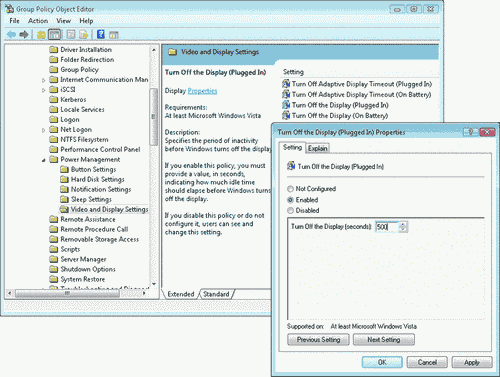Export list with the toolbar icon
Image resolution: width=500 pixels, height=377 pixels.
84,34
